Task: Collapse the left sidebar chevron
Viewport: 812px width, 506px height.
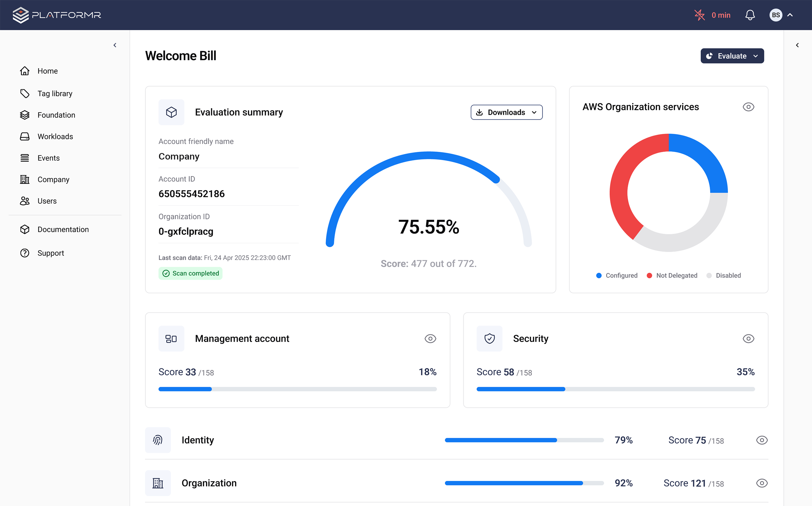Action: pyautogui.click(x=115, y=45)
